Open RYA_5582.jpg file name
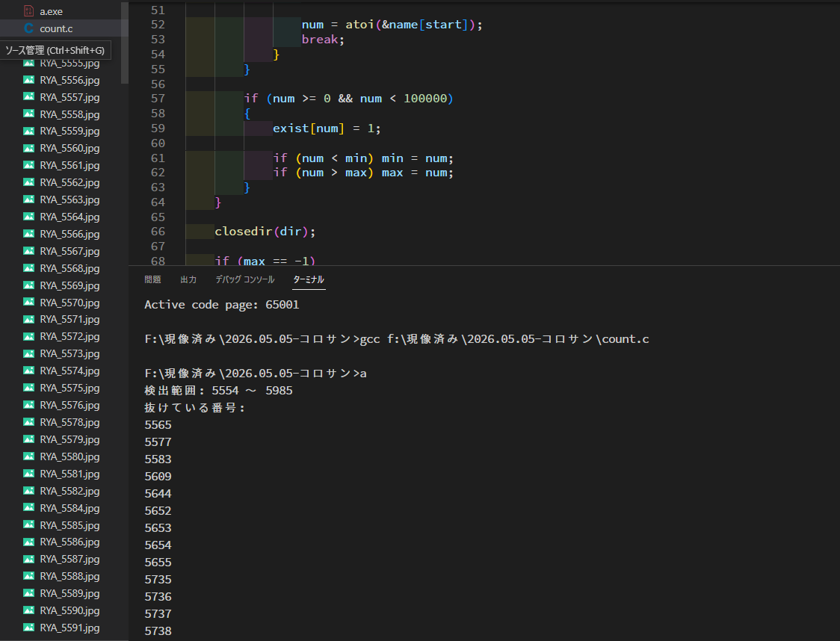 70,491
